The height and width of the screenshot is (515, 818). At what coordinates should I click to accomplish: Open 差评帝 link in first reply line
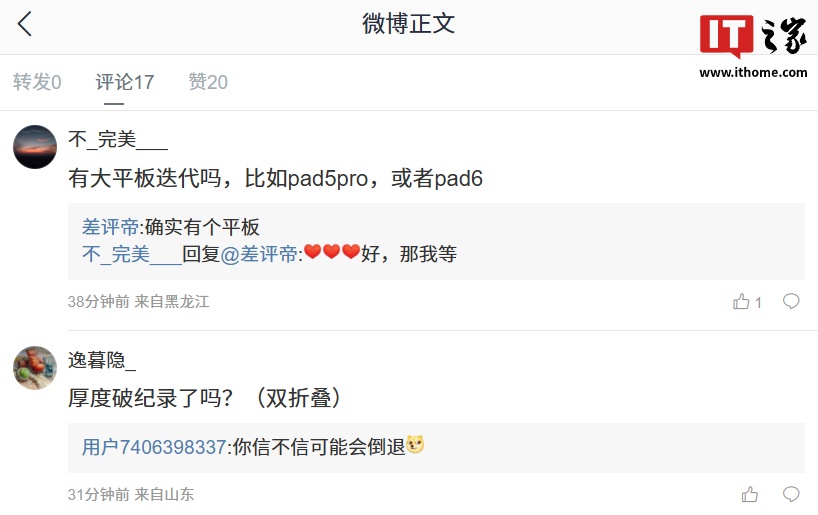coord(111,227)
